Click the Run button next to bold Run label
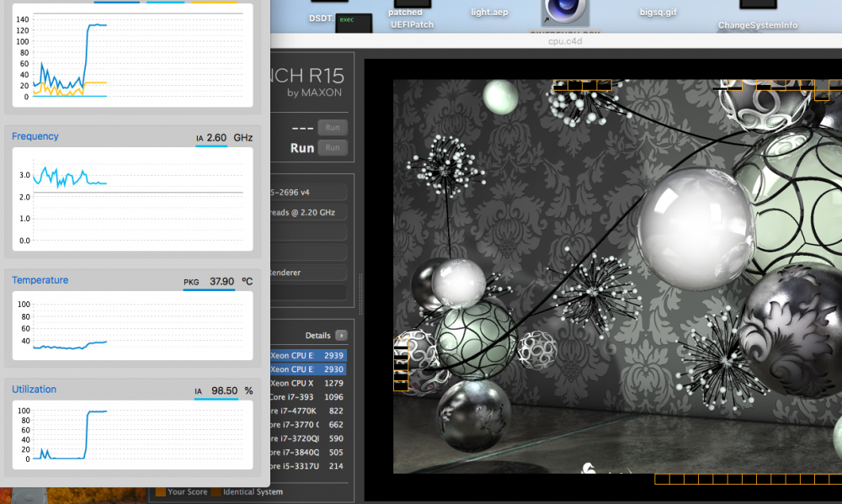 (x=333, y=147)
